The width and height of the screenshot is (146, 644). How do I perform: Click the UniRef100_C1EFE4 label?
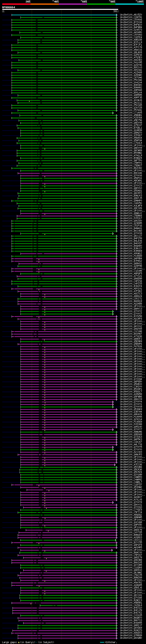[x=131, y=37]
